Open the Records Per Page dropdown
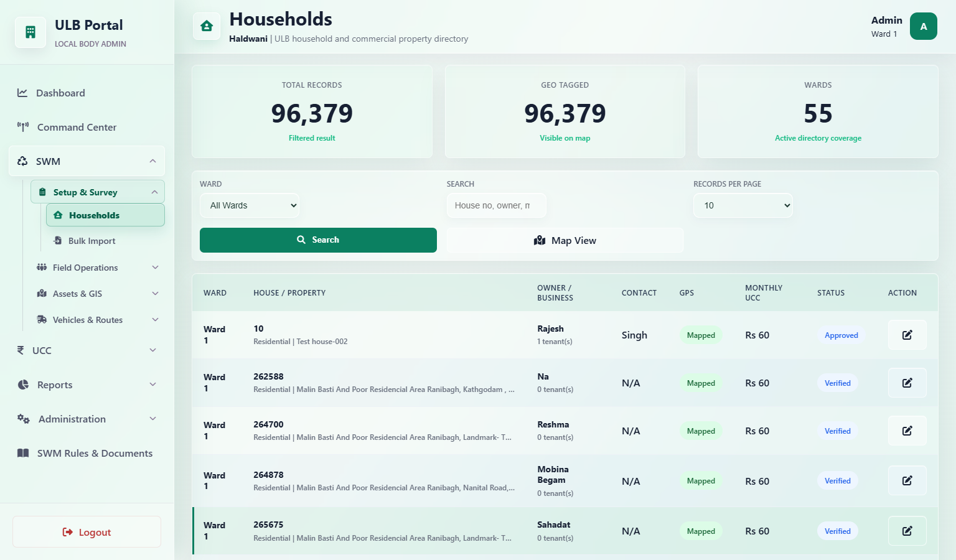Screen dimensions: 956x560 [x=743, y=205]
